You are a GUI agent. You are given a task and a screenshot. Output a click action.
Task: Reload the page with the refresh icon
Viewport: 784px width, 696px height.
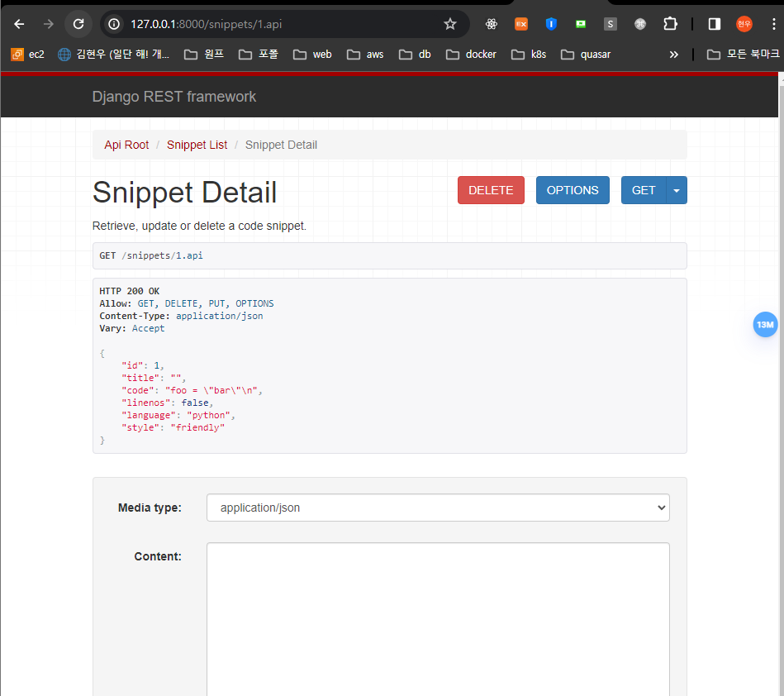[78, 24]
